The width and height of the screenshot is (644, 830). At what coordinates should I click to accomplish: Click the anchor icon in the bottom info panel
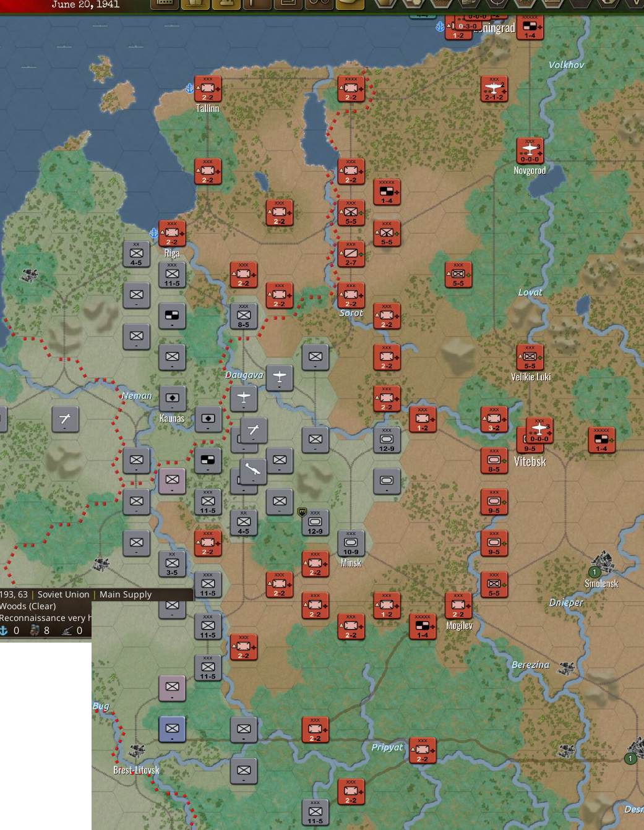5,631
